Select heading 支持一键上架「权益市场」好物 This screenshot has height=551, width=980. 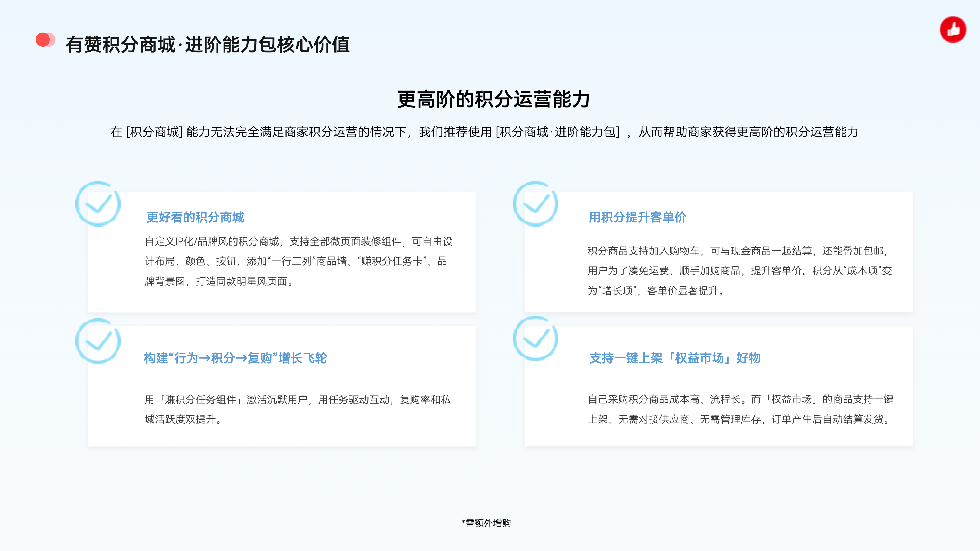click(674, 358)
